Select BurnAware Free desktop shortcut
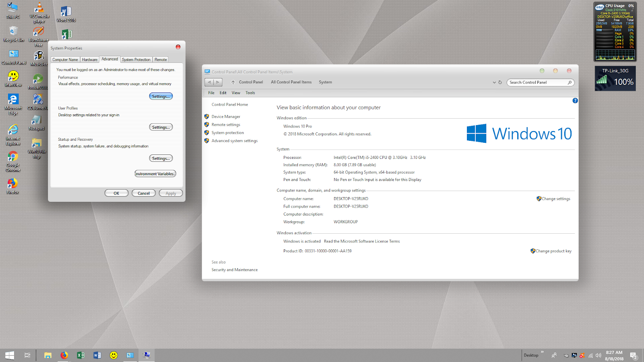The image size is (644, 362). tap(39, 36)
